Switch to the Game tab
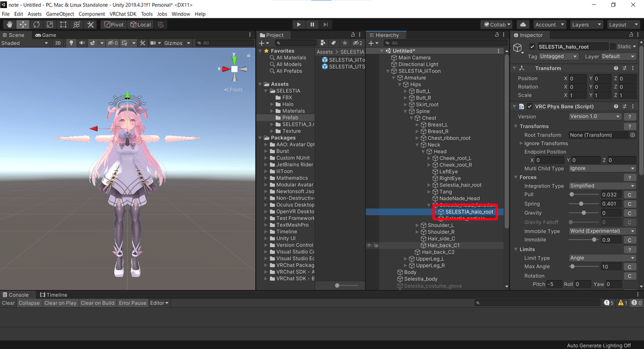The height and width of the screenshot is (349, 644). (45, 35)
